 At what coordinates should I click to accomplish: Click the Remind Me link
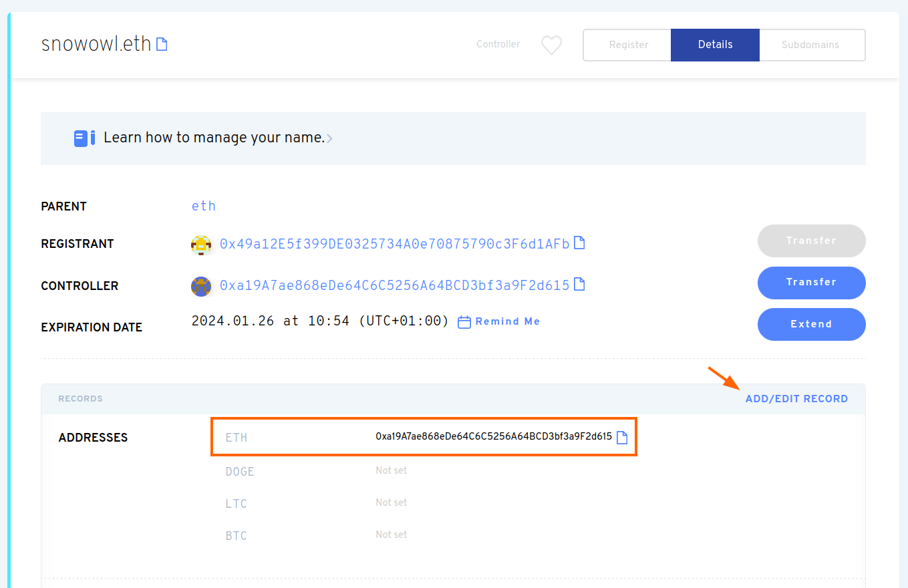(507, 321)
